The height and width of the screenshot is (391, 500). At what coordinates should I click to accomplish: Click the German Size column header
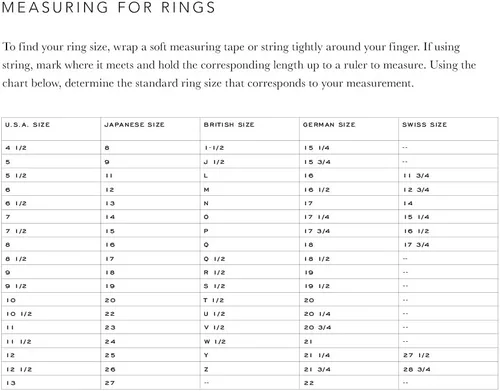pyautogui.click(x=349, y=129)
